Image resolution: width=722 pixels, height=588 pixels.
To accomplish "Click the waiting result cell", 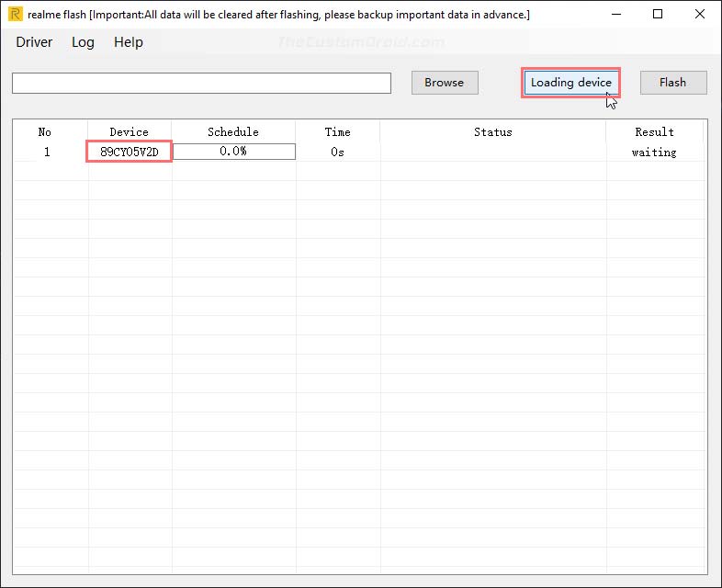I will (654, 153).
